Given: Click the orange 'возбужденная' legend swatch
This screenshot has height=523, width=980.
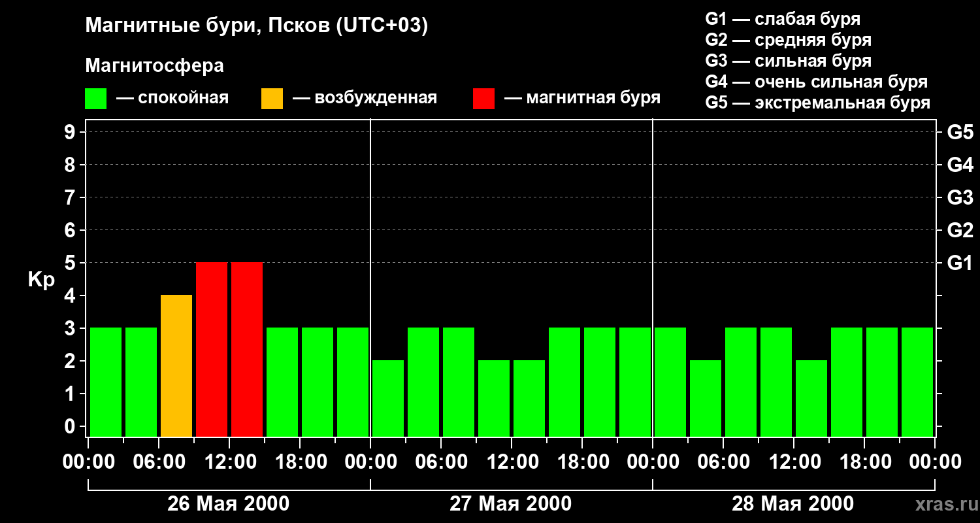Looking at the screenshot, I should [272, 98].
